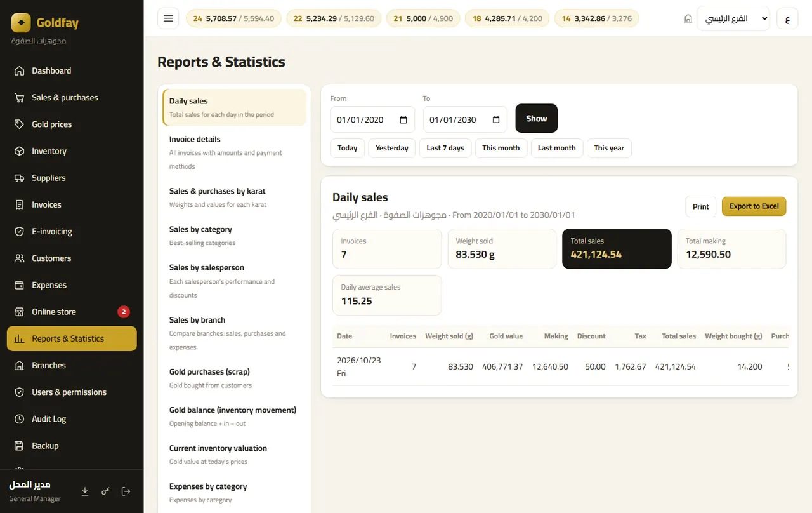Open Sales by branch report
Screen dimensions: 812x513
click(x=234, y=333)
